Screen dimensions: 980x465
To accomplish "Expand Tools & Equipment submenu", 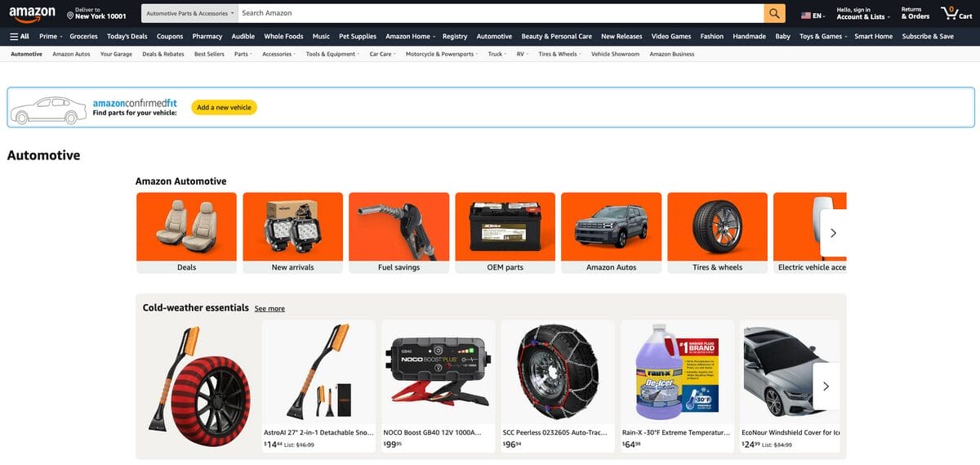I will coord(333,54).
